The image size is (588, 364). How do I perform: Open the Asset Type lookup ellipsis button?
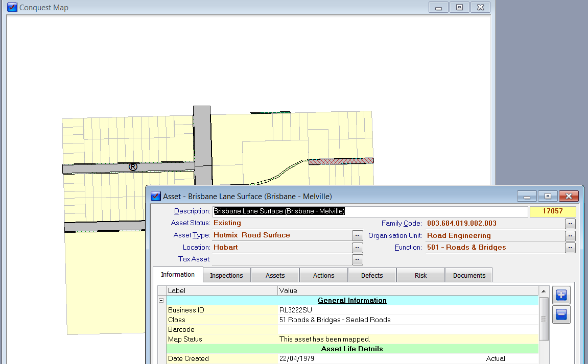[x=357, y=235]
